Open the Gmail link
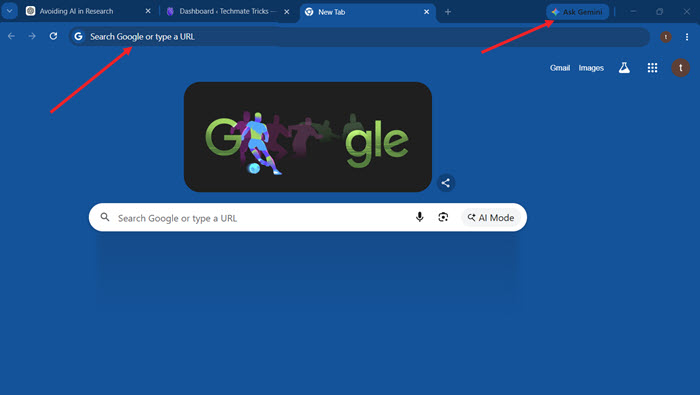The image size is (700, 395). coord(560,68)
